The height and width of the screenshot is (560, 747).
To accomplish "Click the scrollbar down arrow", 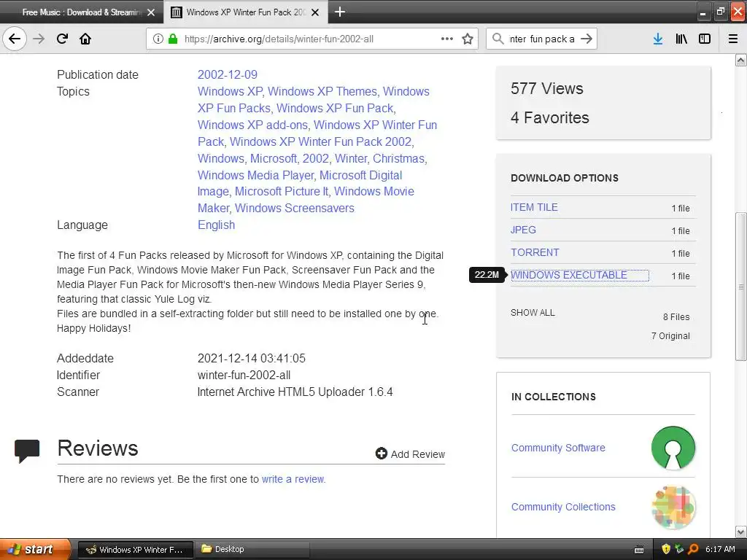I will click(x=741, y=532).
